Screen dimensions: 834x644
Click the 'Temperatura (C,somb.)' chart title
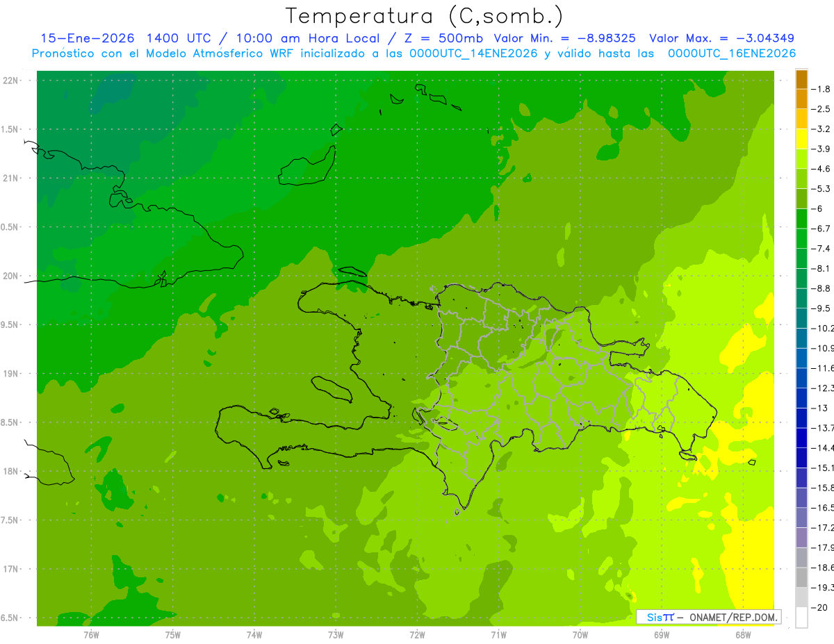click(424, 15)
